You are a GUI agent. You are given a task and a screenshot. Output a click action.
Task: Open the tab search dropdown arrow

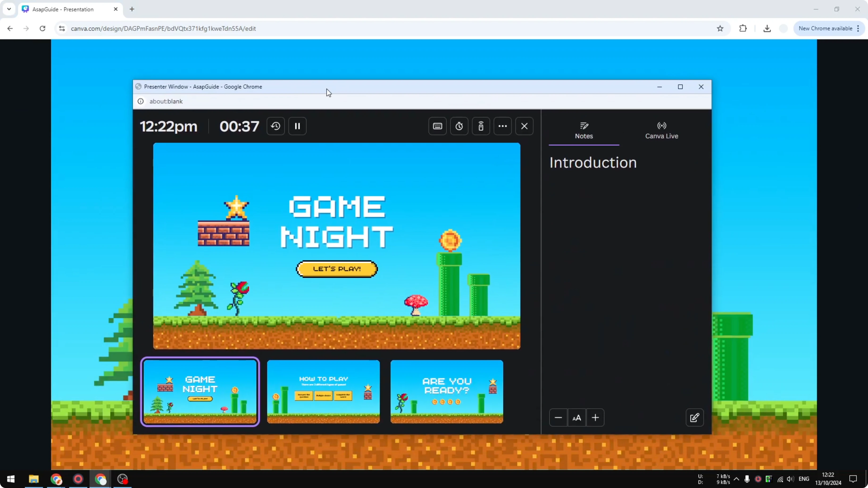click(x=9, y=9)
